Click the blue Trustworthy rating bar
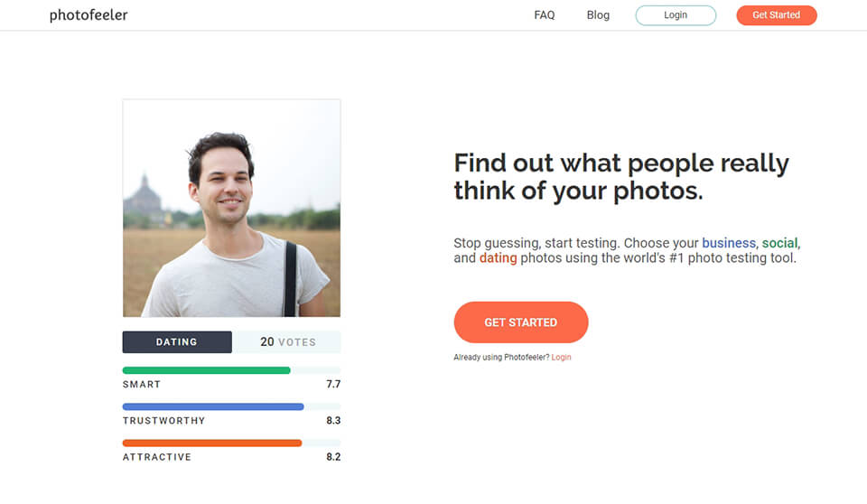The height and width of the screenshot is (504, 867). [x=213, y=406]
